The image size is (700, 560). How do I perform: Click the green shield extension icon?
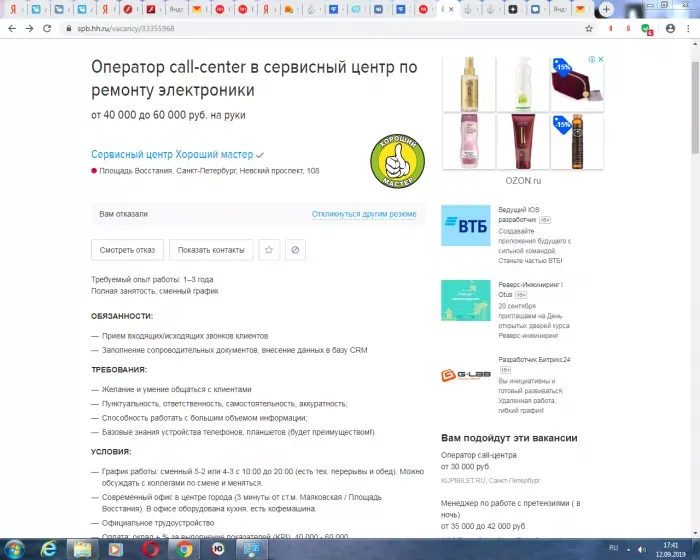[646, 29]
